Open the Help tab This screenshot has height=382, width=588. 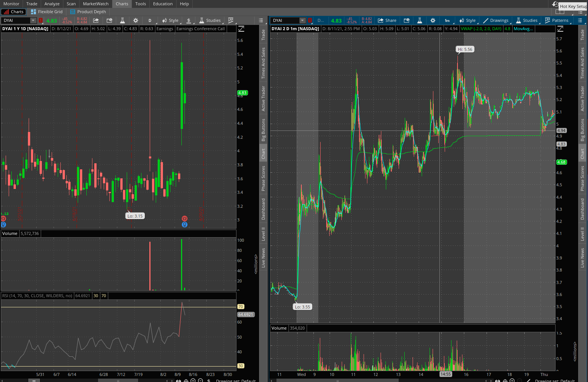coord(184,4)
